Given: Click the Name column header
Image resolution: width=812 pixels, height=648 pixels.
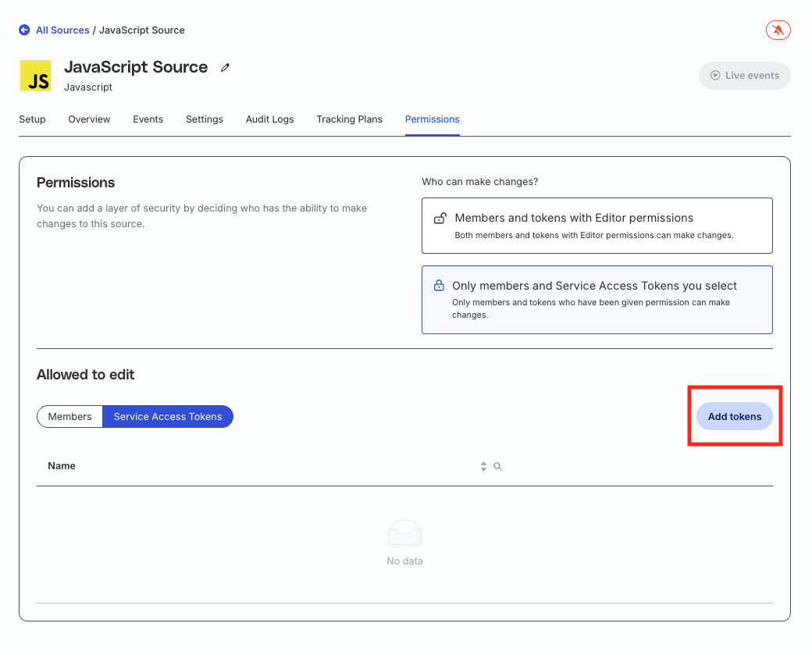Looking at the screenshot, I should (x=62, y=465).
